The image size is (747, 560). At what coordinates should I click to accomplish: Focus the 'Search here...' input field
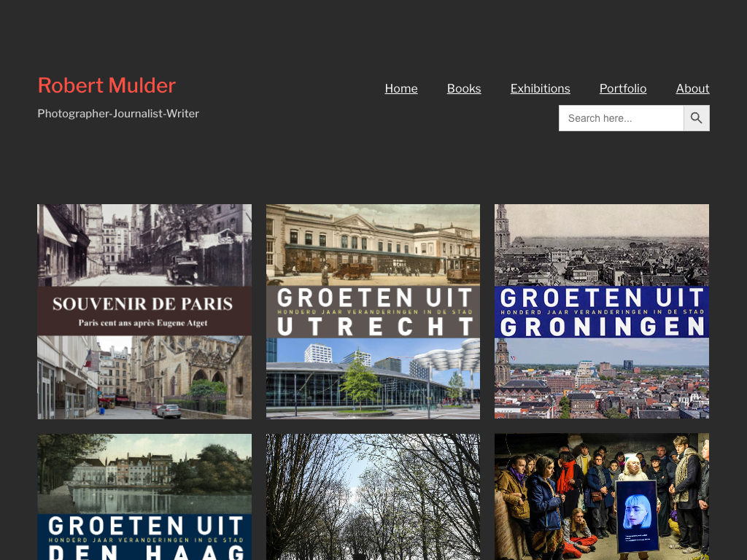622,118
